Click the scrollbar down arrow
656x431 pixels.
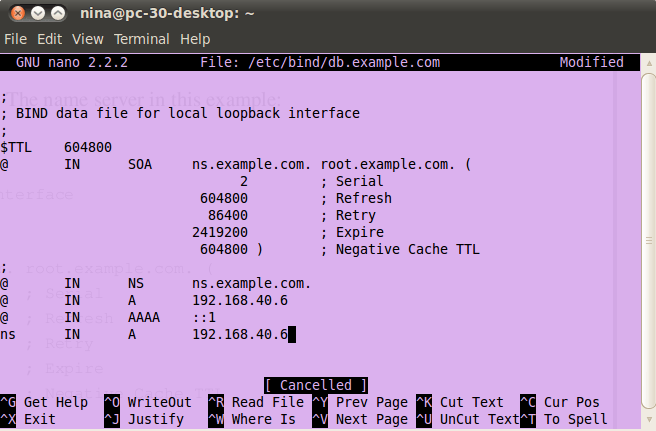point(649,420)
